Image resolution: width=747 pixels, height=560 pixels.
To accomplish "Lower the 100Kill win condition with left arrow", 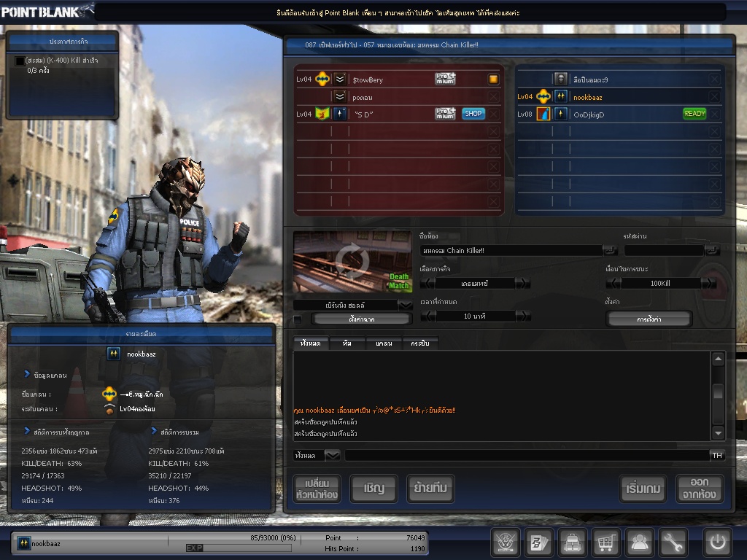I will pos(613,284).
